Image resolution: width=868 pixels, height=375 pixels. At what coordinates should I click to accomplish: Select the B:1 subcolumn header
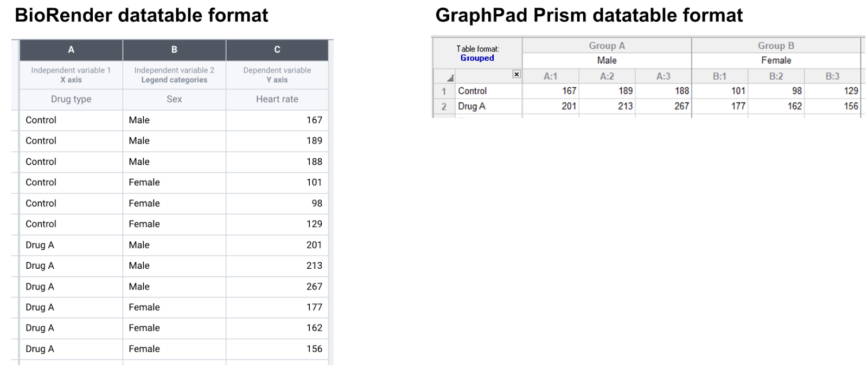click(719, 76)
